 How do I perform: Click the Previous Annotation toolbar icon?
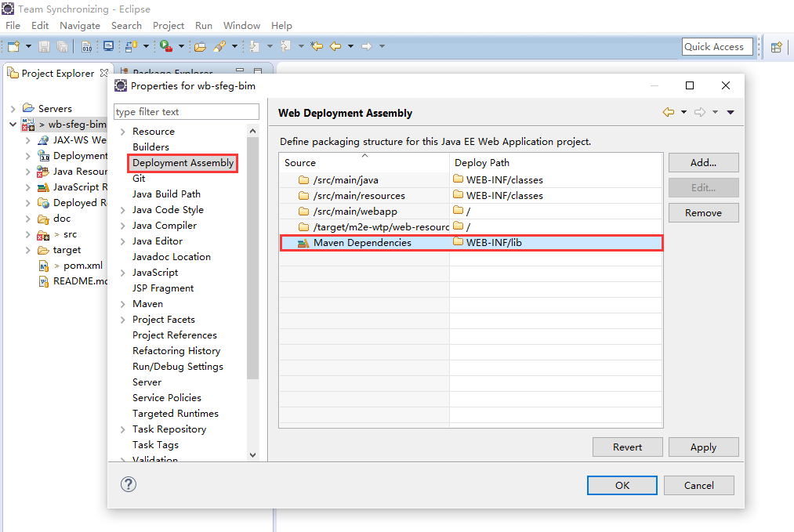[x=285, y=46]
